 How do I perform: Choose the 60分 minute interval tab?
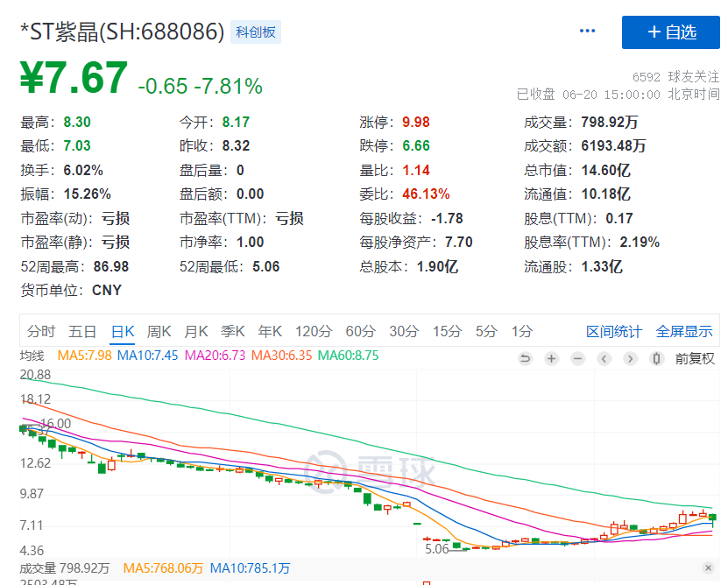click(360, 331)
